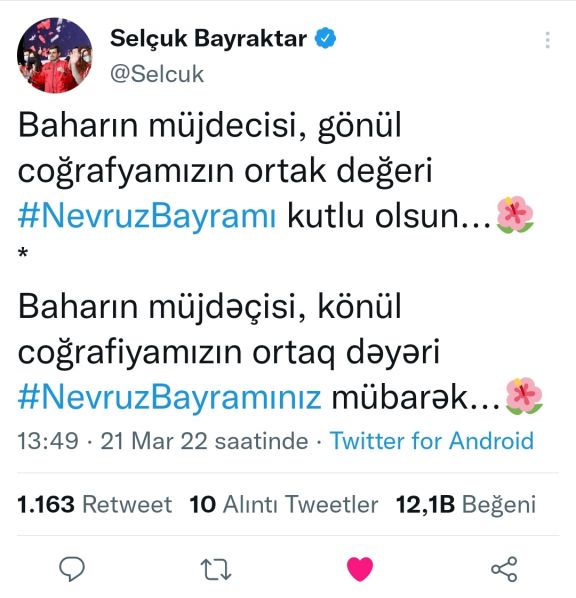Click the Azerbaijani tweet text paragraph
576x598 pixels.
(281, 353)
